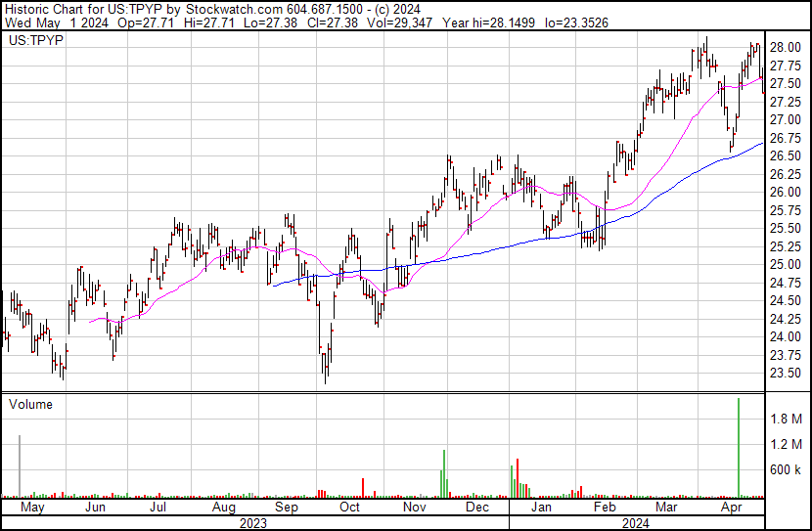The width and height of the screenshot is (812, 531).
Task: Select the Apr month label
Action: (731, 508)
